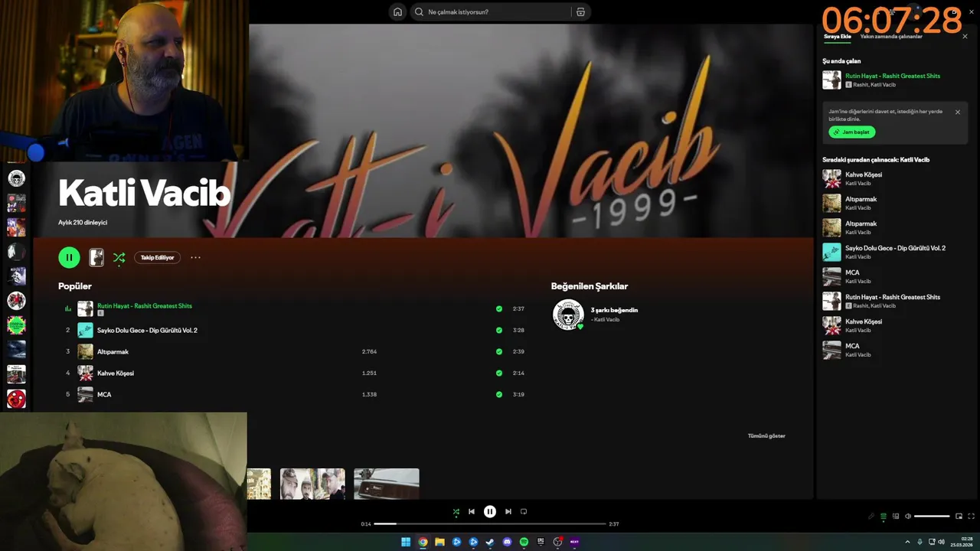Viewport: 980px width, 551px height.
Task: Click the lyrics microphone icon
Action: [x=871, y=517]
